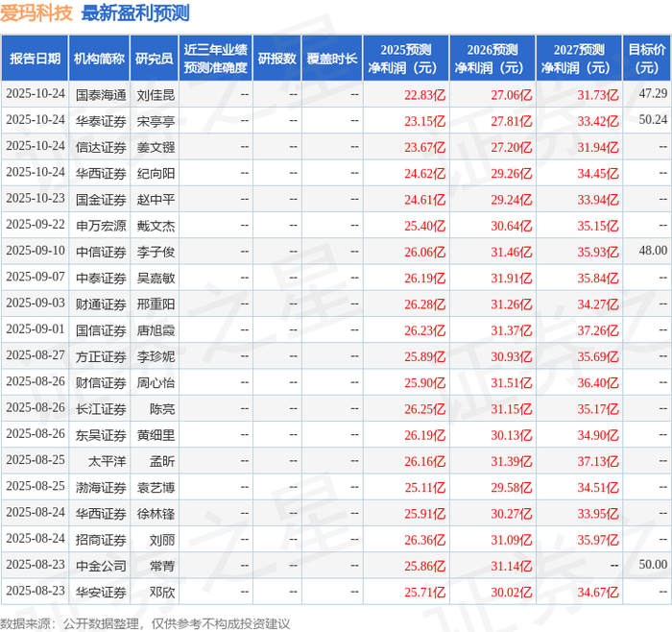Click the 31.91亿 2026 forecast
Screen dimensions: 672x632
(512, 279)
